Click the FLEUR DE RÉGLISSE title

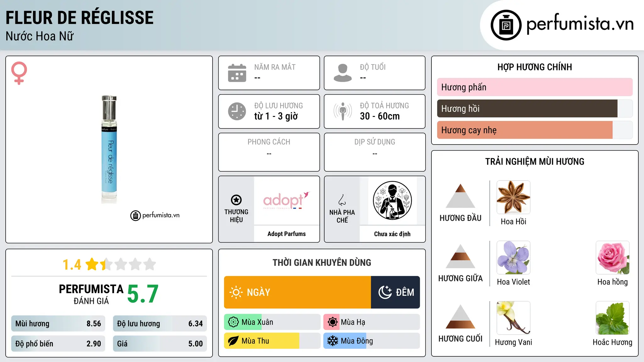click(x=80, y=18)
